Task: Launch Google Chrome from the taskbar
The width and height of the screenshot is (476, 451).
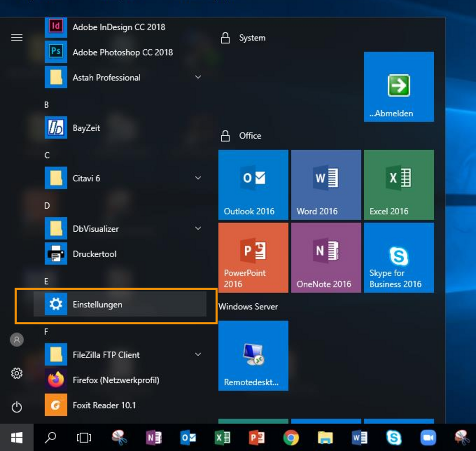Action: (x=291, y=438)
